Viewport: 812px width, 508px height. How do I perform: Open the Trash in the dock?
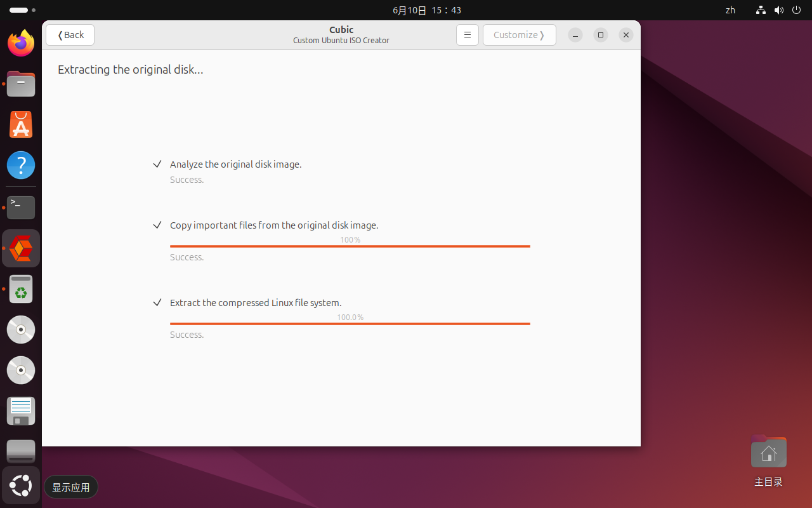coord(21,289)
